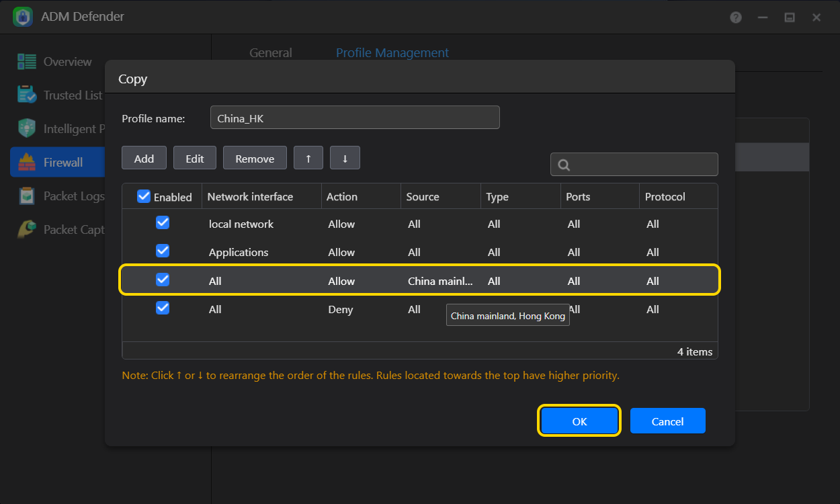Screen dimensions: 840x504
Task: Open Trusted List in the sidebar
Action: tap(57, 95)
